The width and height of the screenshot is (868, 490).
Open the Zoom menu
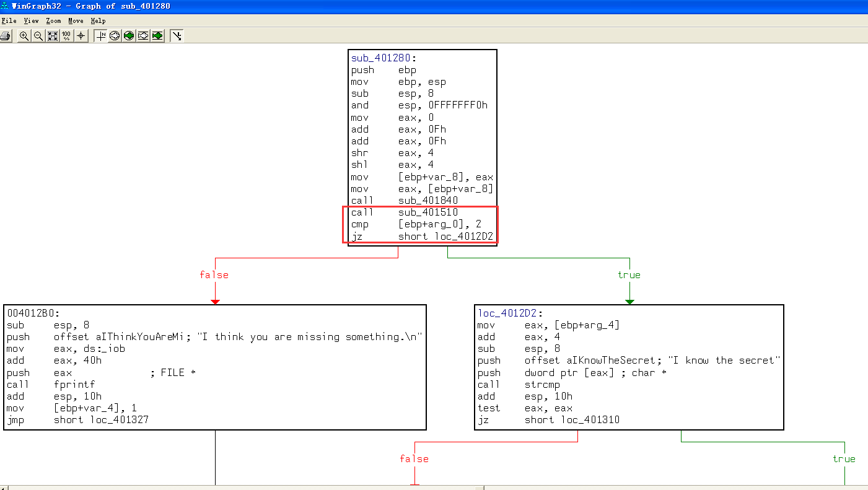click(x=53, y=21)
